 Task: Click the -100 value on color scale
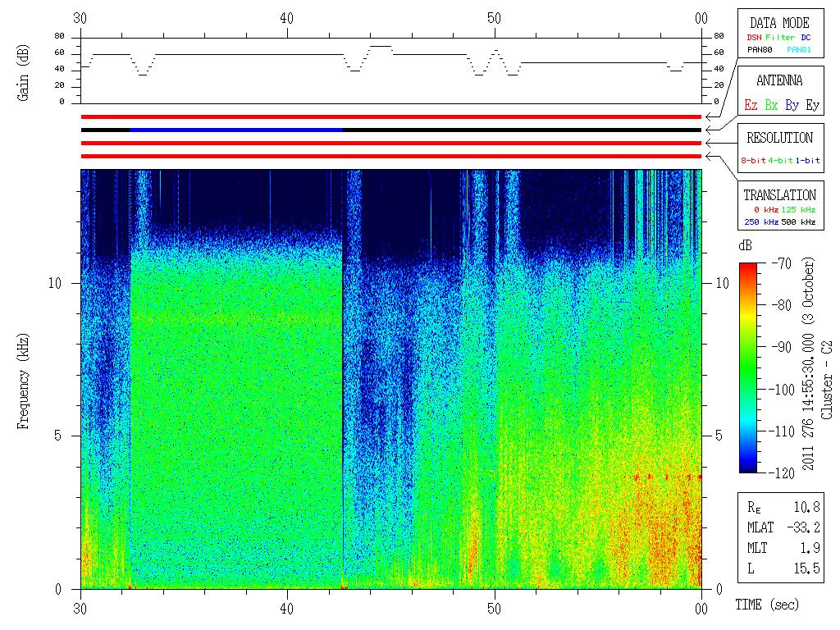[783, 390]
